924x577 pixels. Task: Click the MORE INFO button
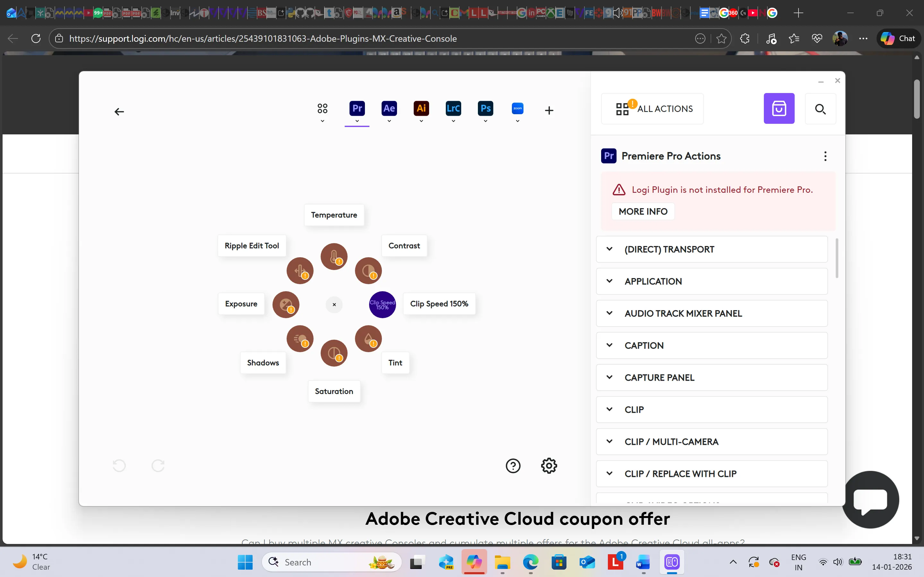643,211
